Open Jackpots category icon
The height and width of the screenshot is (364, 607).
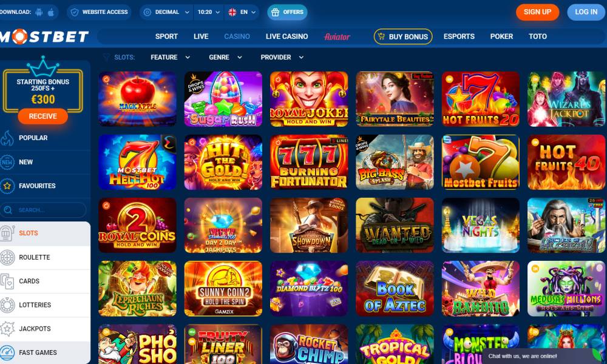(7, 329)
